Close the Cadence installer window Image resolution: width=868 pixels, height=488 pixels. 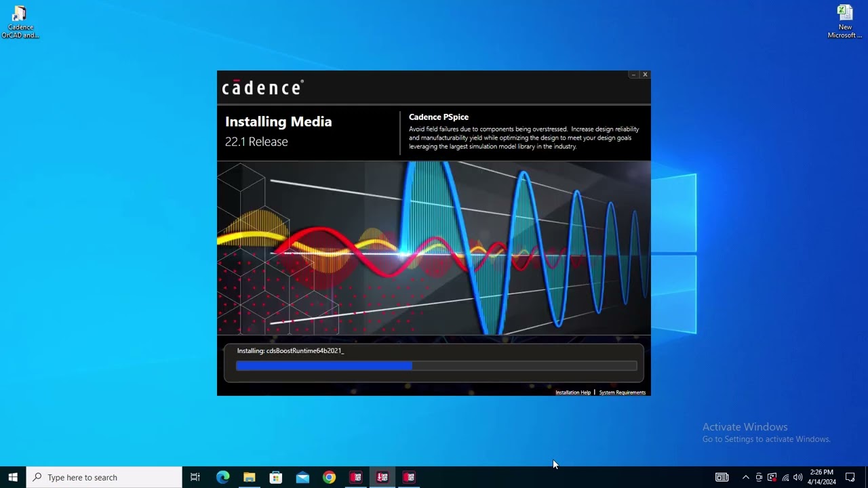645,75
